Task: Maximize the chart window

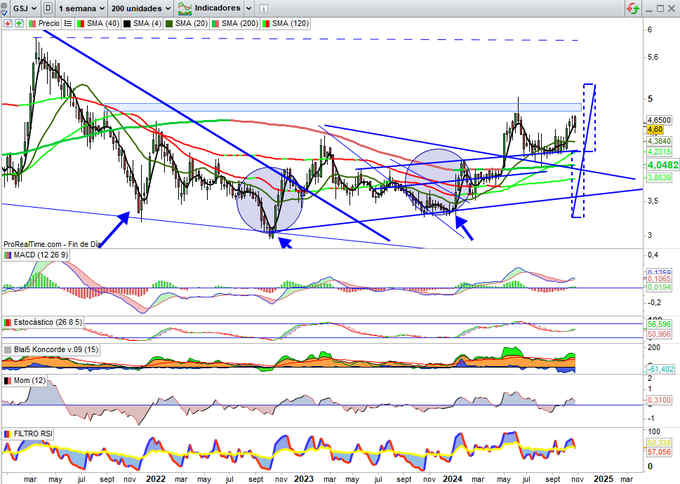Action: coord(660,8)
